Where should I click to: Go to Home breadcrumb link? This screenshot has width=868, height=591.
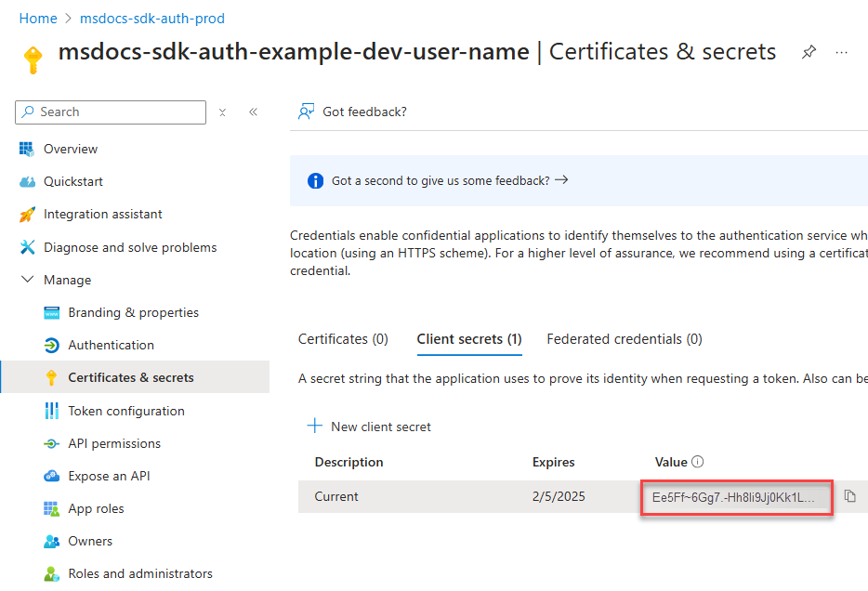pos(37,19)
